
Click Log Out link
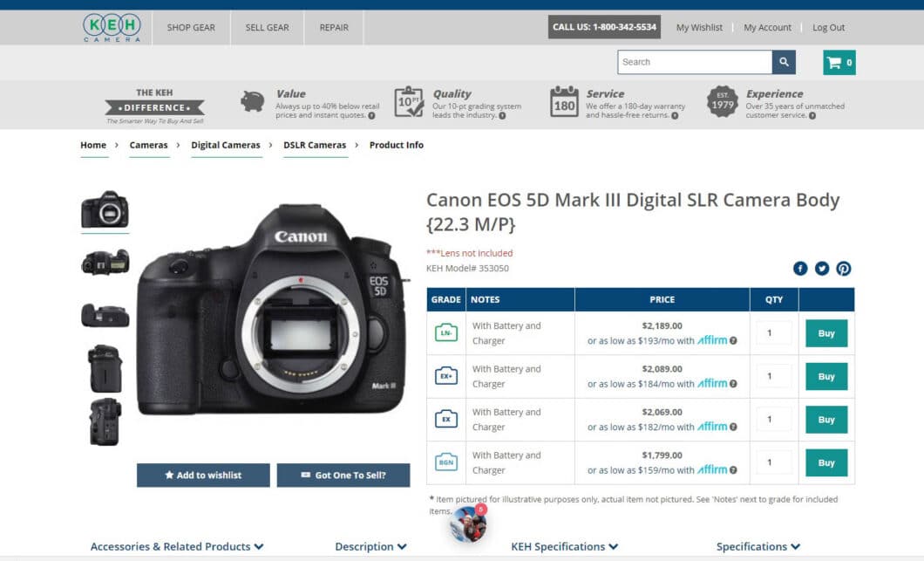tap(828, 28)
